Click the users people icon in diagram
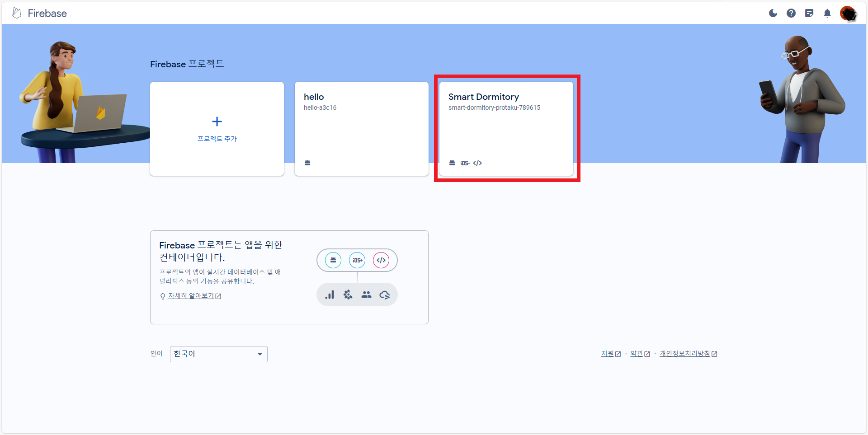Image resolution: width=868 pixels, height=435 pixels. [x=366, y=295]
